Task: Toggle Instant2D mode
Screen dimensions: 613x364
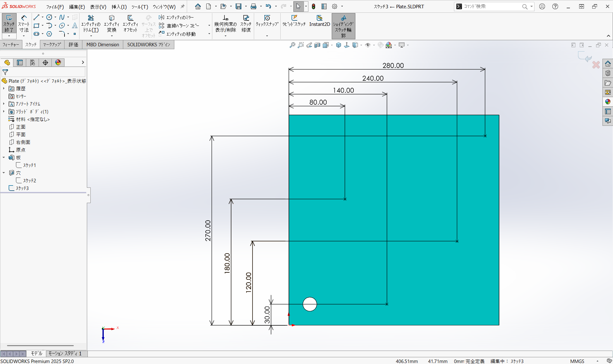Action: pyautogui.click(x=320, y=21)
